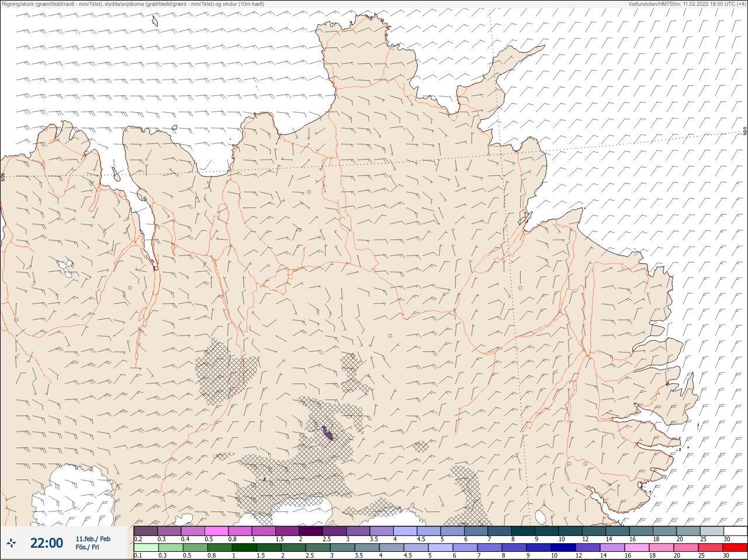The image size is (748, 560).
Task: Click the N99 label at right map edge
Action: (x=745, y=131)
